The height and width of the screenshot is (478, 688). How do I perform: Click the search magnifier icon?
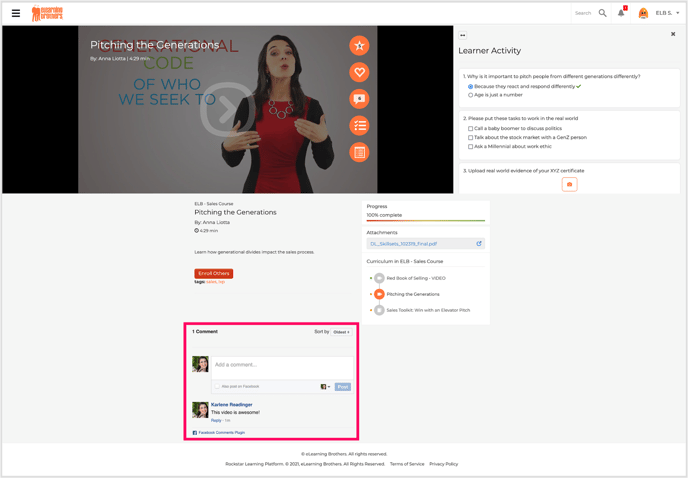click(602, 13)
